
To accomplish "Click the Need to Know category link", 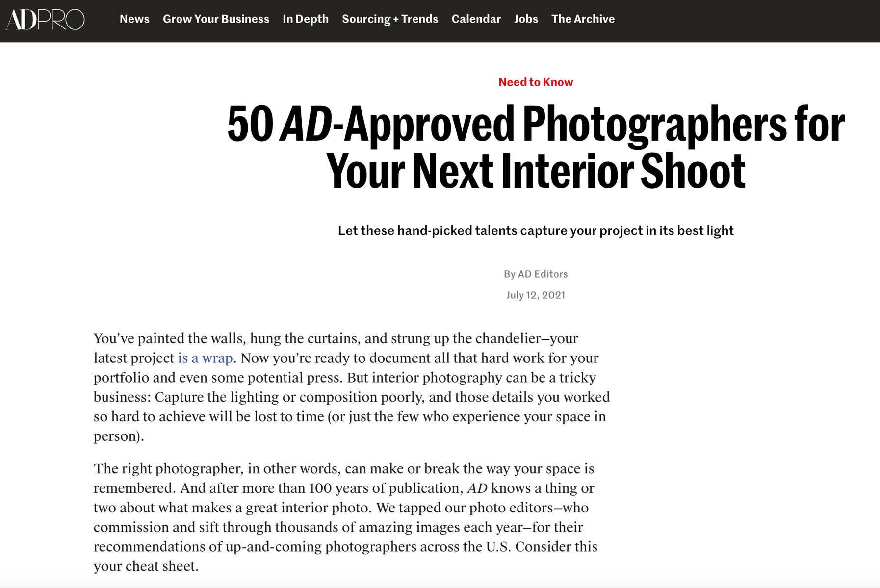I will click(536, 82).
